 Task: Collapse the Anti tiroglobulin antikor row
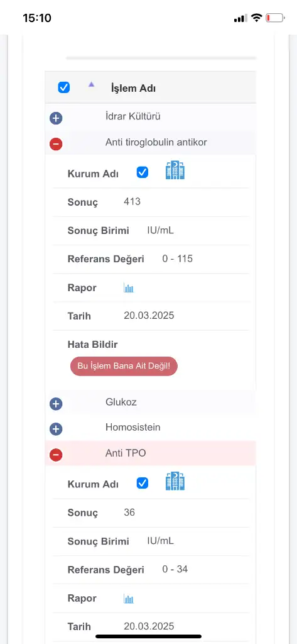[x=56, y=144]
